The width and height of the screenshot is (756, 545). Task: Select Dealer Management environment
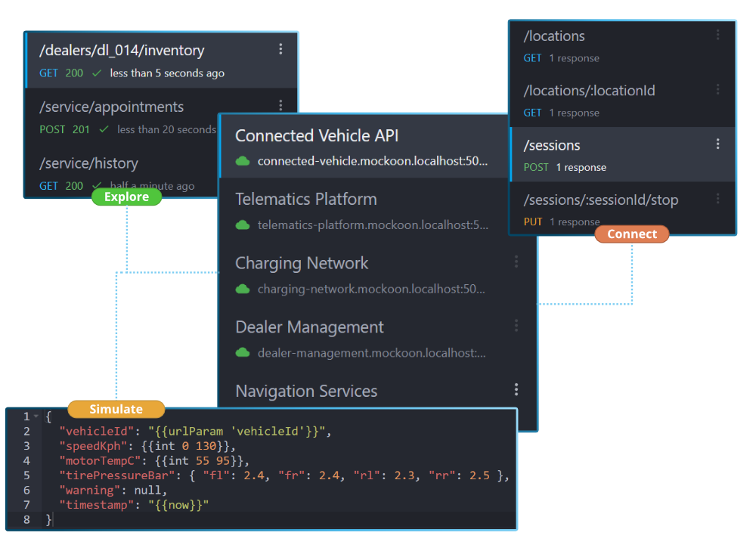pyautogui.click(x=378, y=339)
